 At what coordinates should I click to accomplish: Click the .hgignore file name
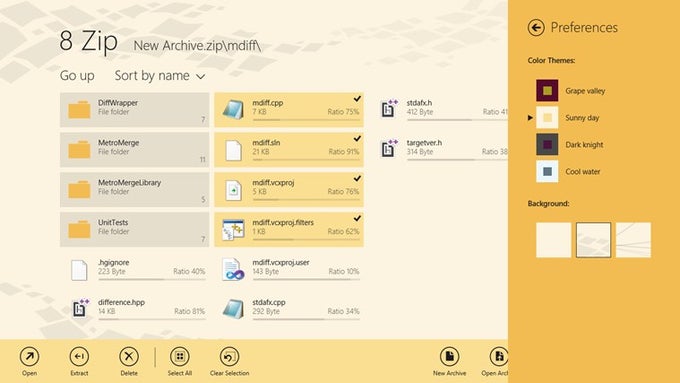(114, 262)
